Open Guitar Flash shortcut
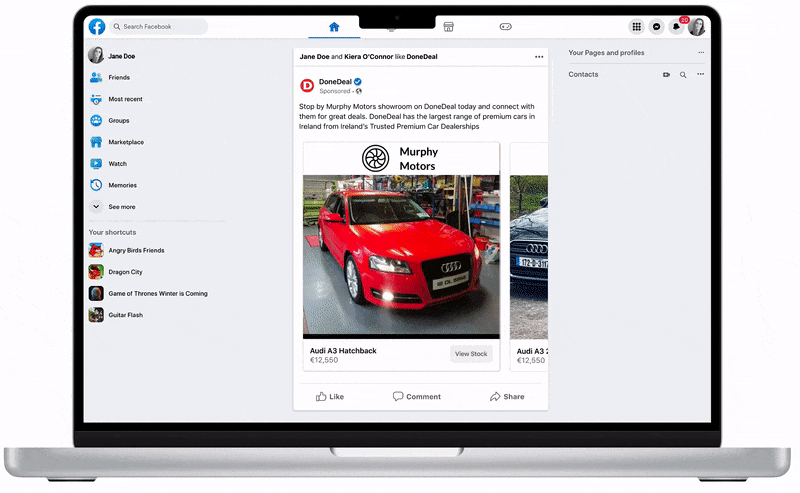 [116, 315]
